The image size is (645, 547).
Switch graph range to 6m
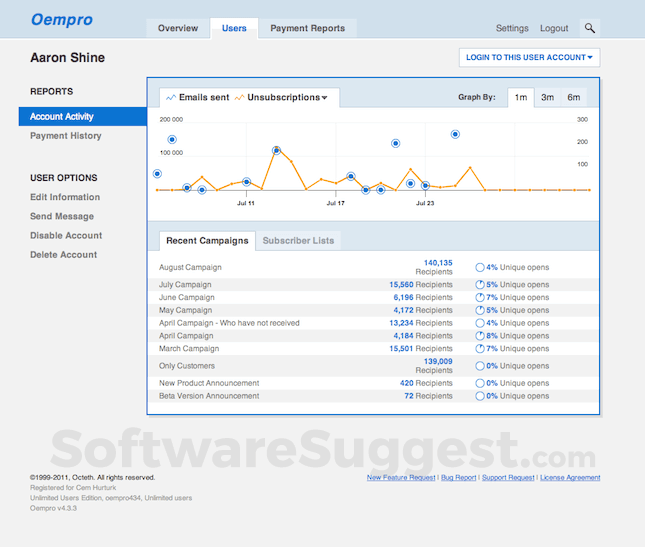coord(573,97)
